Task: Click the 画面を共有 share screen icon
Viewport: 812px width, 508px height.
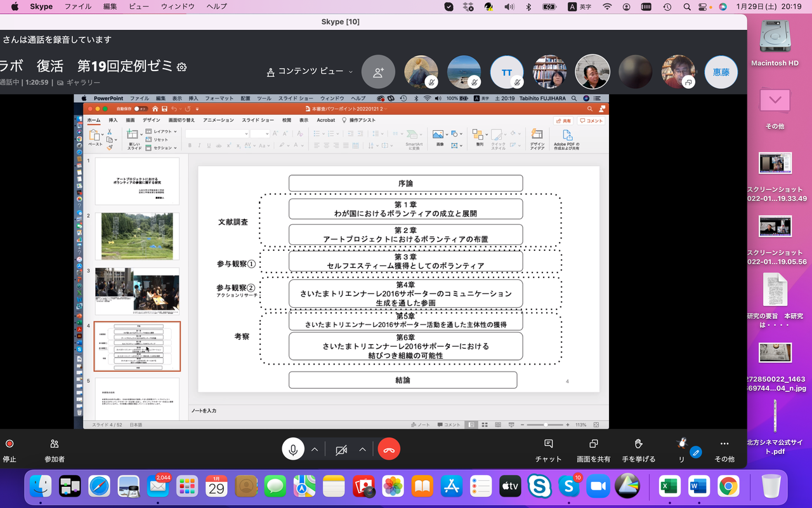Action: (x=594, y=444)
